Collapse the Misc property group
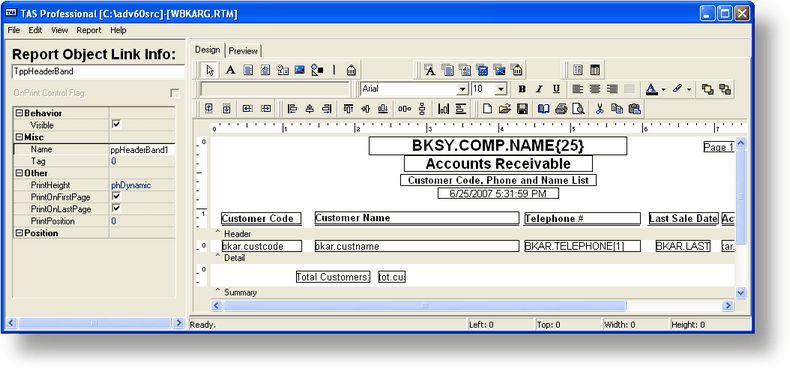The image size is (790, 369). tap(20, 137)
